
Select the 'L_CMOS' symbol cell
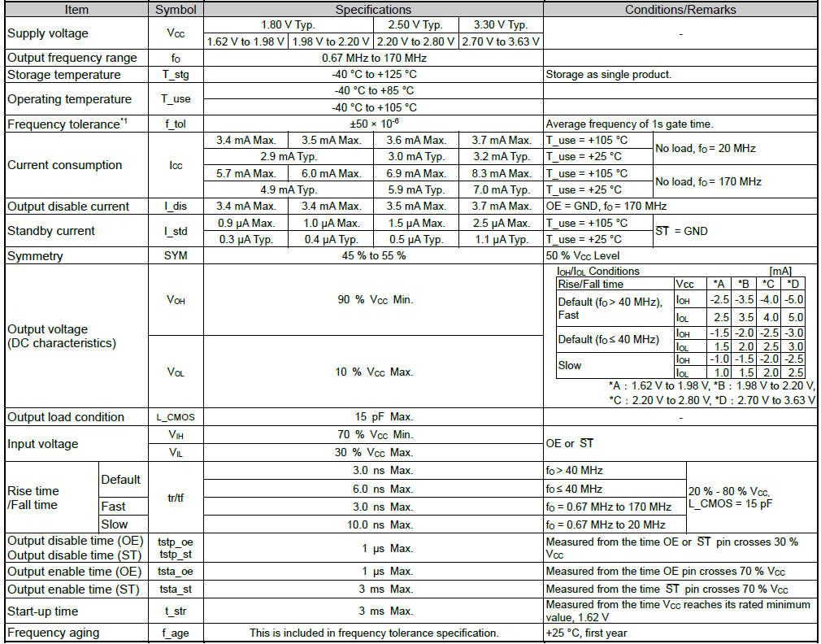pyautogui.click(x=176, y=417)
